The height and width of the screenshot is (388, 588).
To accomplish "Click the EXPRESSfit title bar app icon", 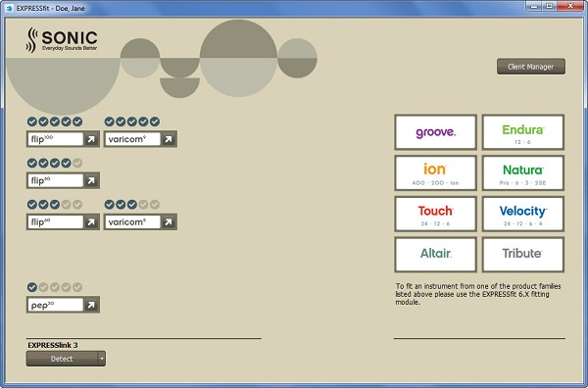I will point(10,8).
